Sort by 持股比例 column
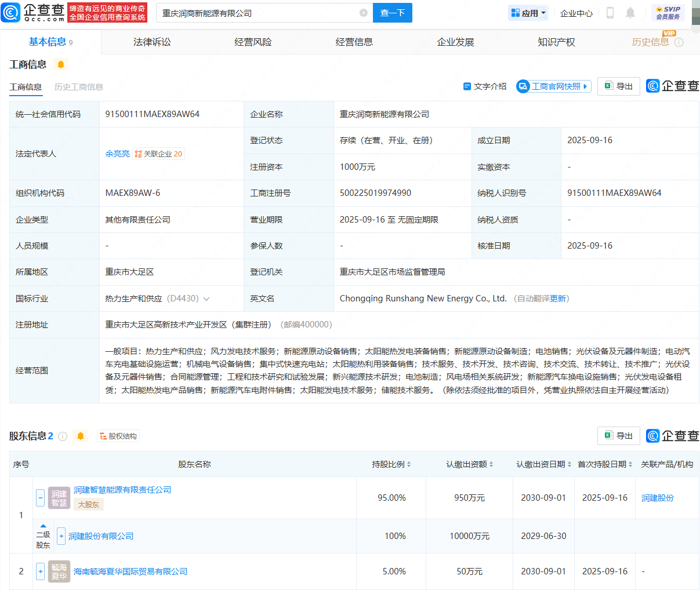 coord(391,464)
